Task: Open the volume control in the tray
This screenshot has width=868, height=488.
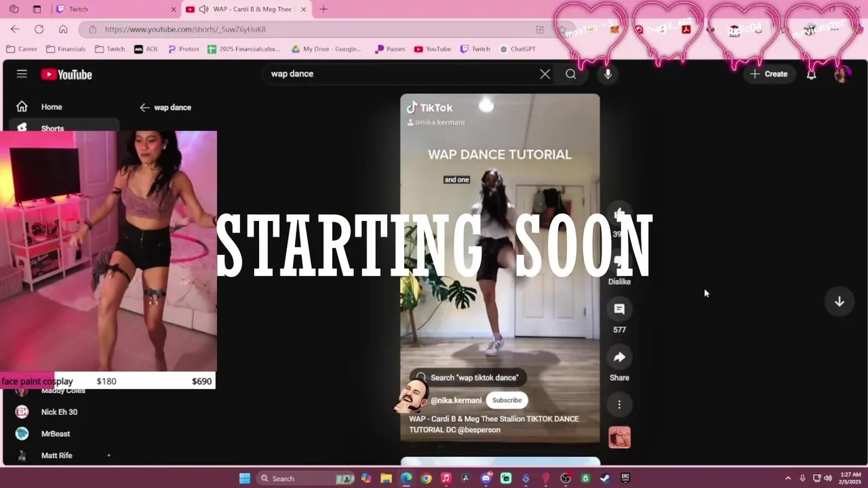Action: point(827,478)
